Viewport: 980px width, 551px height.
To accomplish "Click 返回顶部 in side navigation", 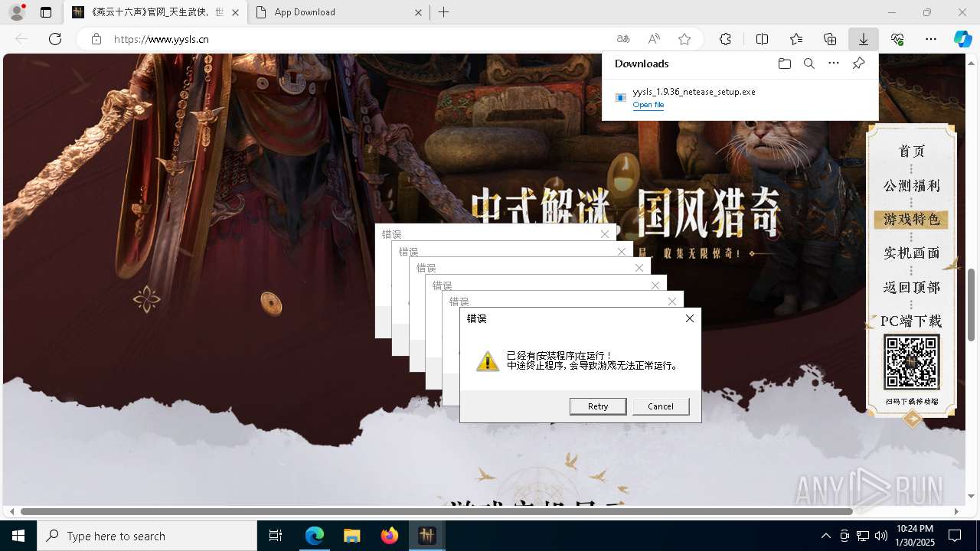I will pyautogui.click(x=911, y=288).
